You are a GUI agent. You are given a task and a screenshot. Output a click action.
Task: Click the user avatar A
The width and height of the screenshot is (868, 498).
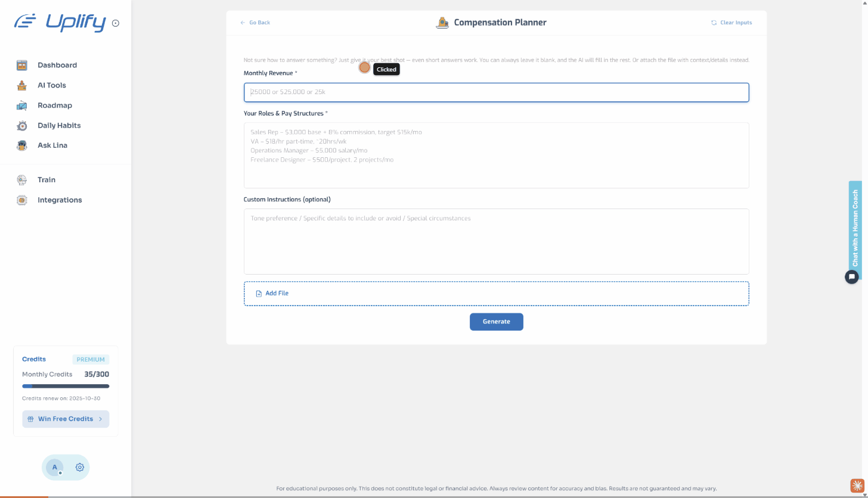tap(55, 468)
